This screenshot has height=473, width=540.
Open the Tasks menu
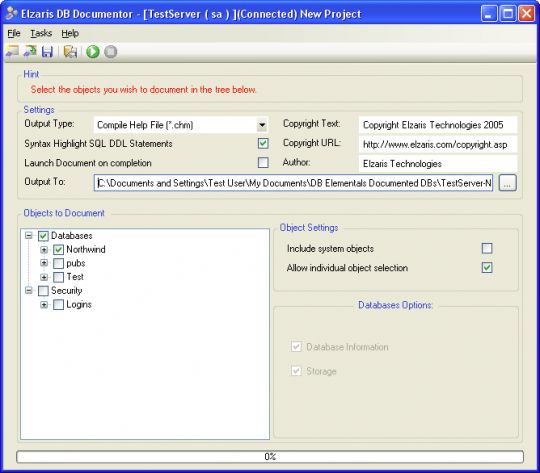(41, 33)
